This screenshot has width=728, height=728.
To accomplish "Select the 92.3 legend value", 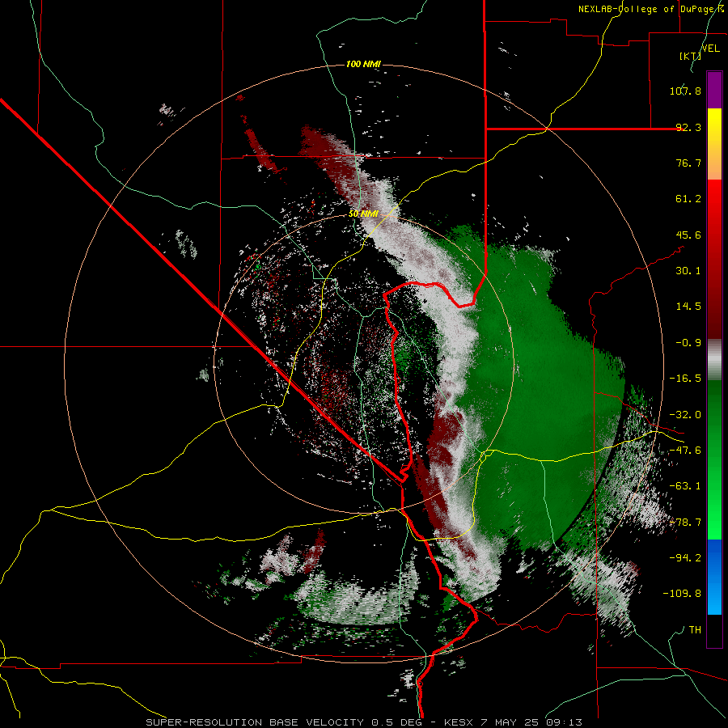I will tap(688, 127).
